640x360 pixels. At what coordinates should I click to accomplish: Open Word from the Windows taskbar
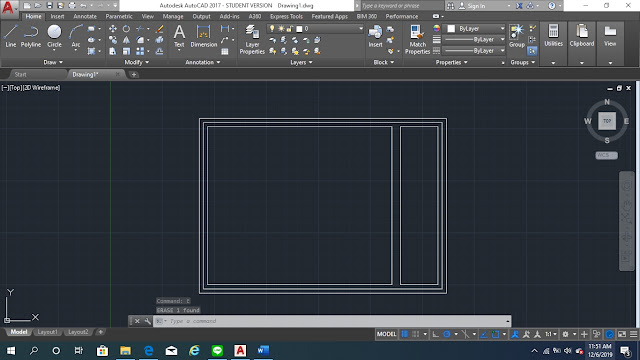click(263, 351)
